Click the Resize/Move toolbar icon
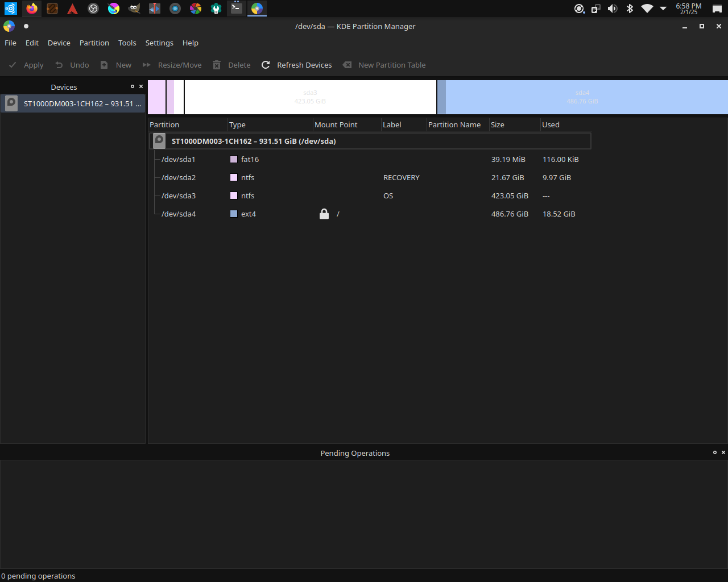Image resolution: width=728 pixels, height=582 pixels. [147, 65]
